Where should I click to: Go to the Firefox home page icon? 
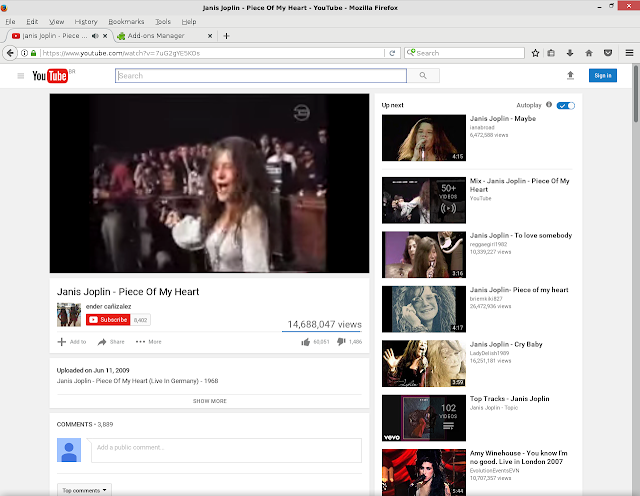pos(589,53)
